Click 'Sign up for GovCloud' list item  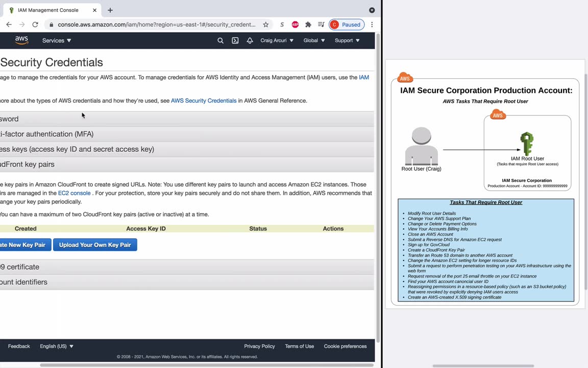429,245
